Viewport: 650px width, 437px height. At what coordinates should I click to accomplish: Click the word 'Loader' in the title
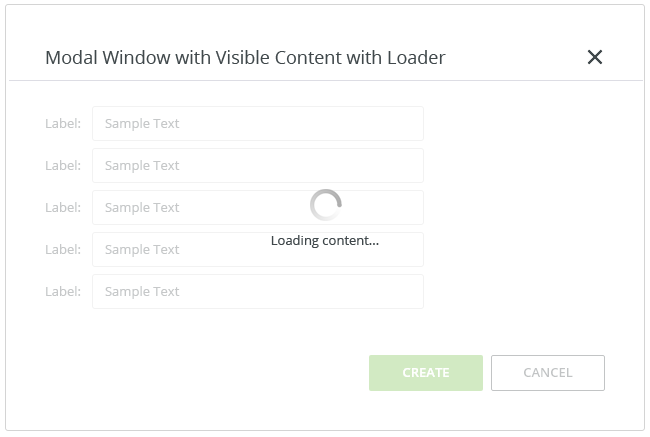[x=416, y=58]
